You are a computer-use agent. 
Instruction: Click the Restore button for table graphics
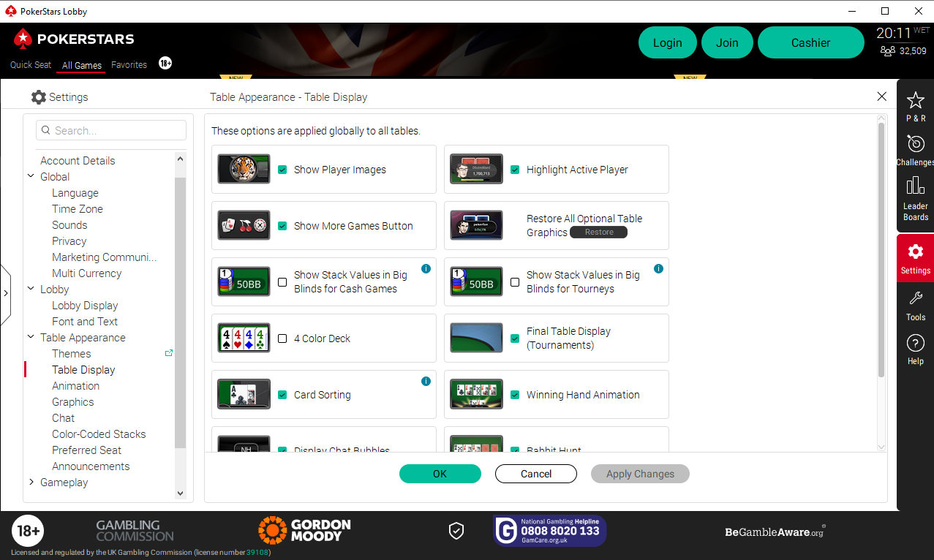click(x=599, y=232)
